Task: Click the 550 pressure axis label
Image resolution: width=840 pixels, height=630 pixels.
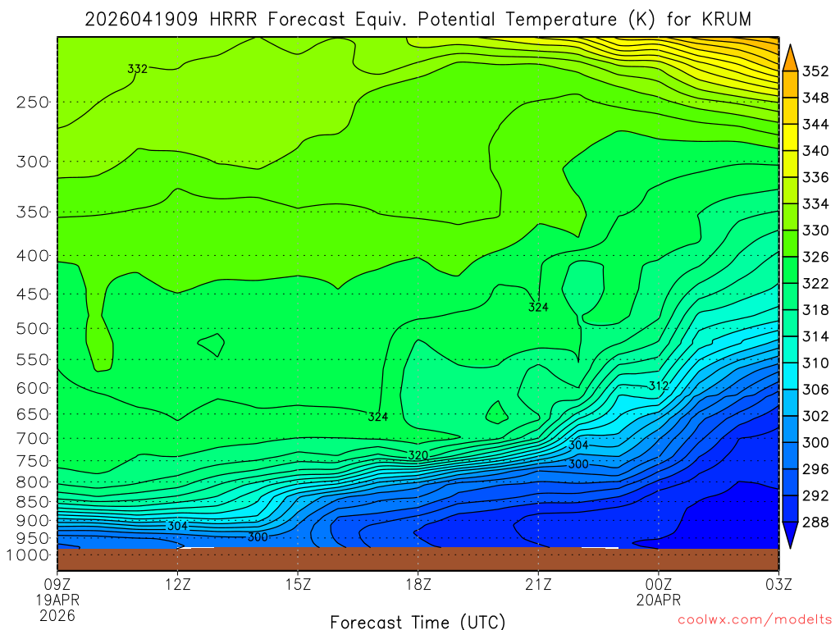Action: tap(33, 359)
